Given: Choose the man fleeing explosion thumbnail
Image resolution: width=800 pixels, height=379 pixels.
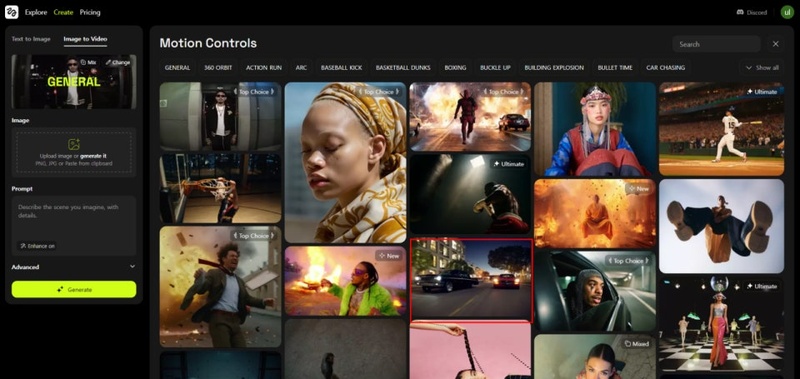Looking at the screenshot, I should tap(220, 287).
